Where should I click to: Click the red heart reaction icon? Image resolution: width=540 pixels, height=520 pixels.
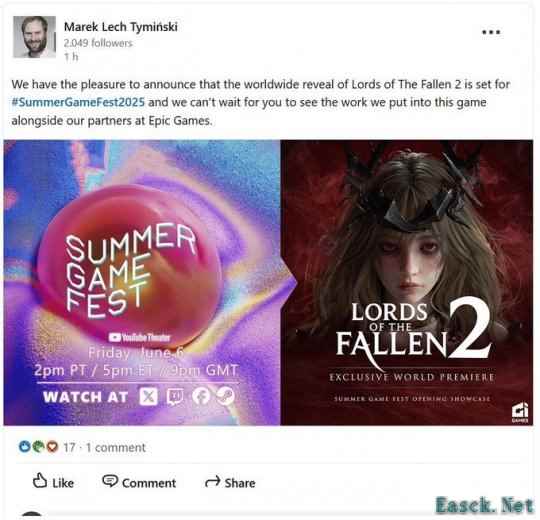(x=52, y=447)
